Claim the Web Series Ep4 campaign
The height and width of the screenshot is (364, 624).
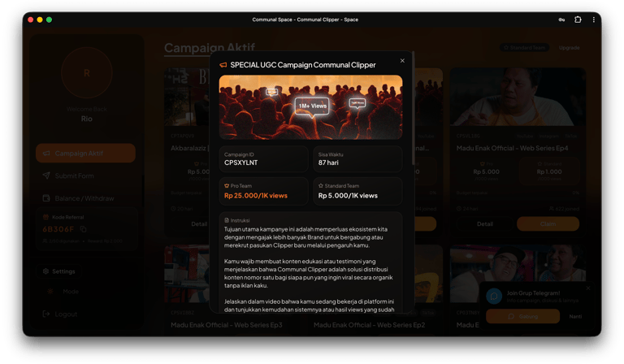point(548,224)
